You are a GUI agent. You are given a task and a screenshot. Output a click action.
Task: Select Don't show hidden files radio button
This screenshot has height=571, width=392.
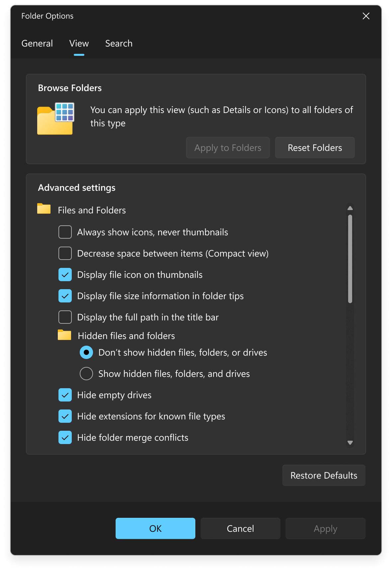[x=86, y=352]
